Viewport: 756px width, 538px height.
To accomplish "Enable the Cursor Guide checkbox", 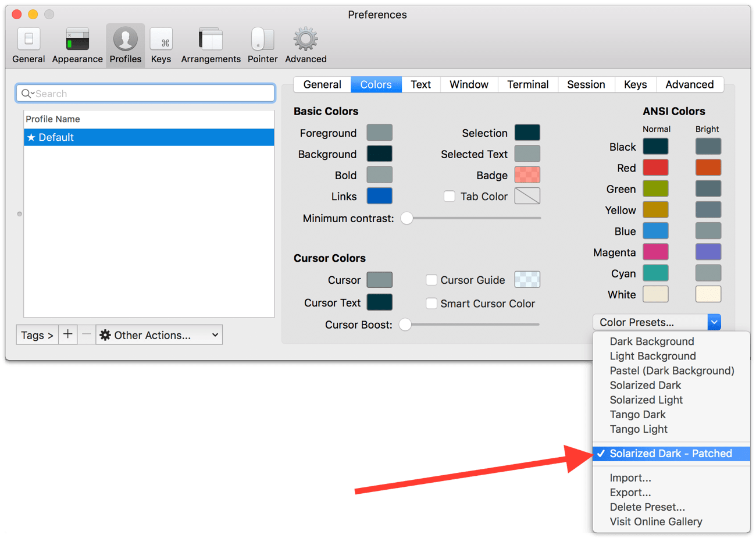I will 432,280.
